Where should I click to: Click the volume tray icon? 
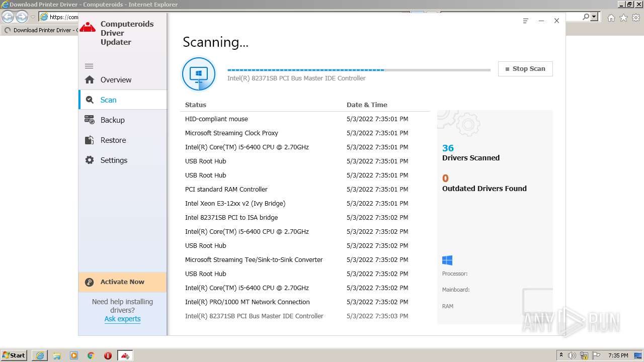click(572, 355)
